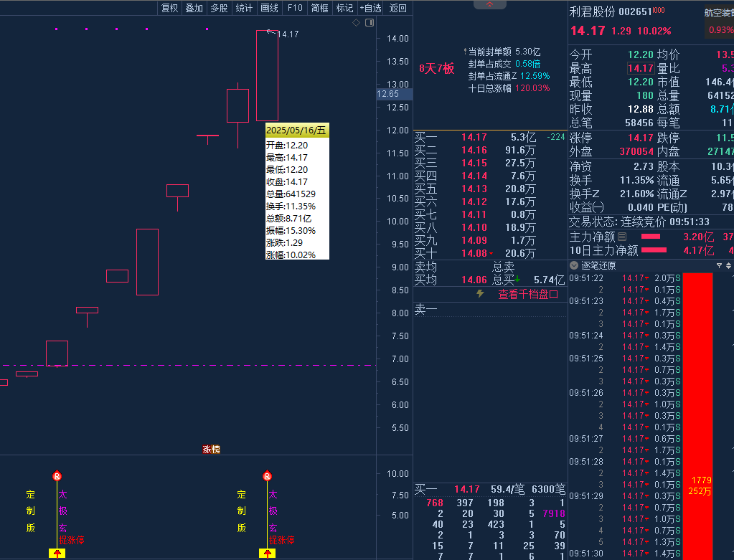Click 封单占流通Z 12.59% text
The image size is (734, 560).
click(509, 76)
